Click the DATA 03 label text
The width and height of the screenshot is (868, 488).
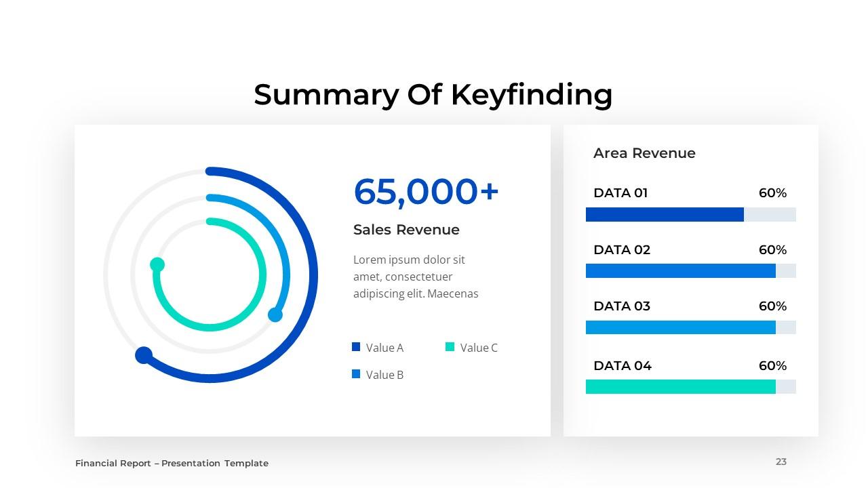click(x=621, y=306)
